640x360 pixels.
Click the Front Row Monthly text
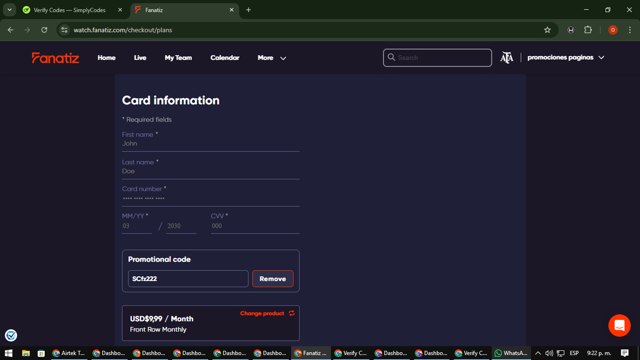tap(158, 329)
